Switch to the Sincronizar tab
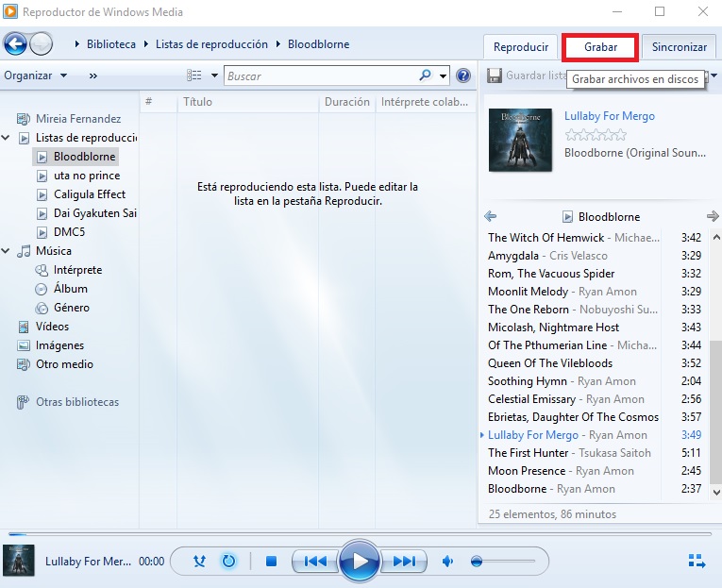Image resolution: width=722 pixels, height=588 pixels. click(x=679, y=46)
